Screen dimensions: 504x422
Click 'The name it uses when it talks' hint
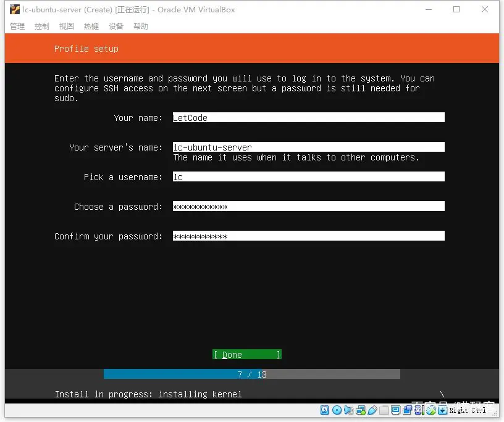click(x=296, y=157)
